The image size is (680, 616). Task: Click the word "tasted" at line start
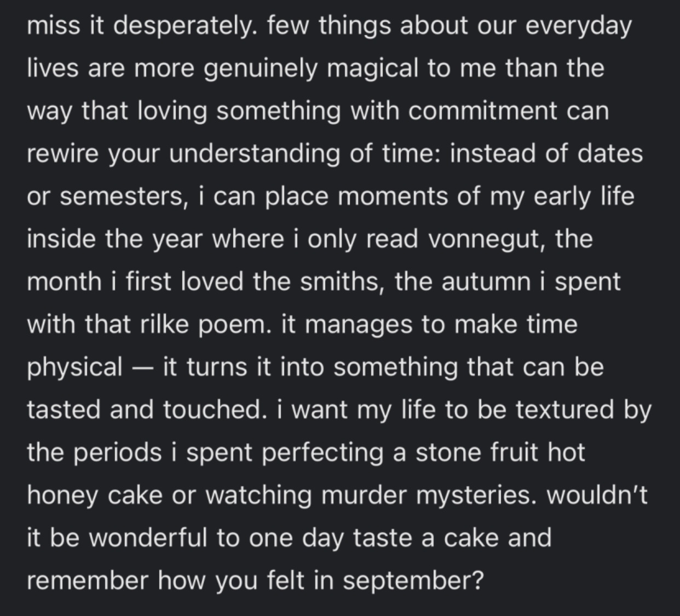64,410
